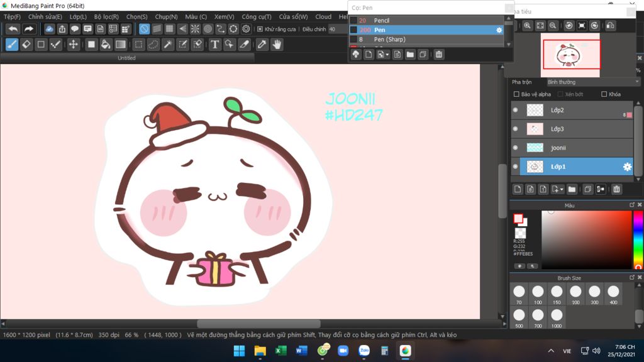Viewport: 644px width, 362px height.
Task: Choose the 200 brush size preset
Action: click(575, 295)
